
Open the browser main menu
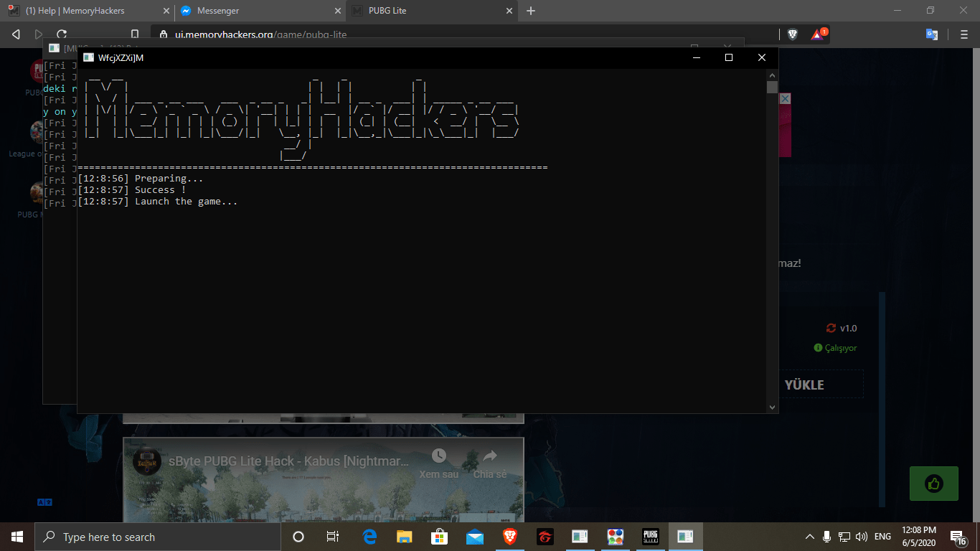(963, 34)
